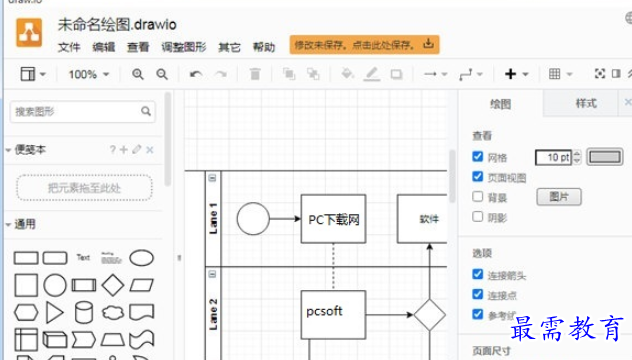Open the 编辑 menu
Viewport: 632px width, 360px height.
pyautogui.click(x=104, y=47)
